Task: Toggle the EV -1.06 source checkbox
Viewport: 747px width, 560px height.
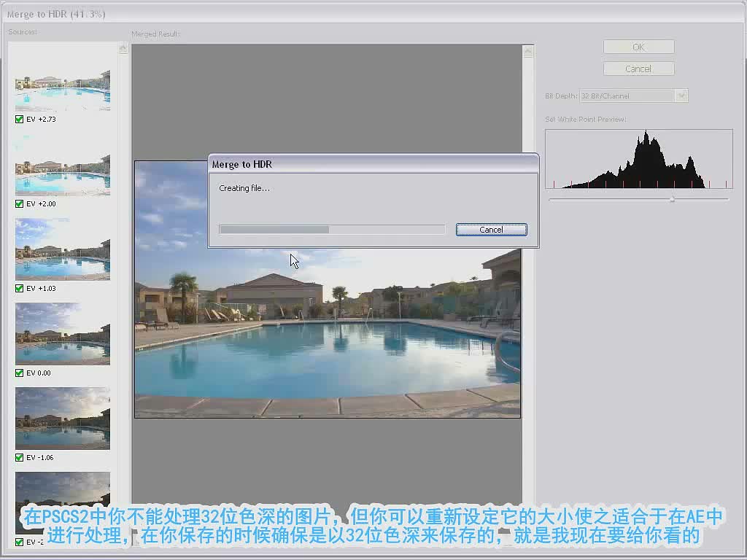Action: [x=20, y=458]
